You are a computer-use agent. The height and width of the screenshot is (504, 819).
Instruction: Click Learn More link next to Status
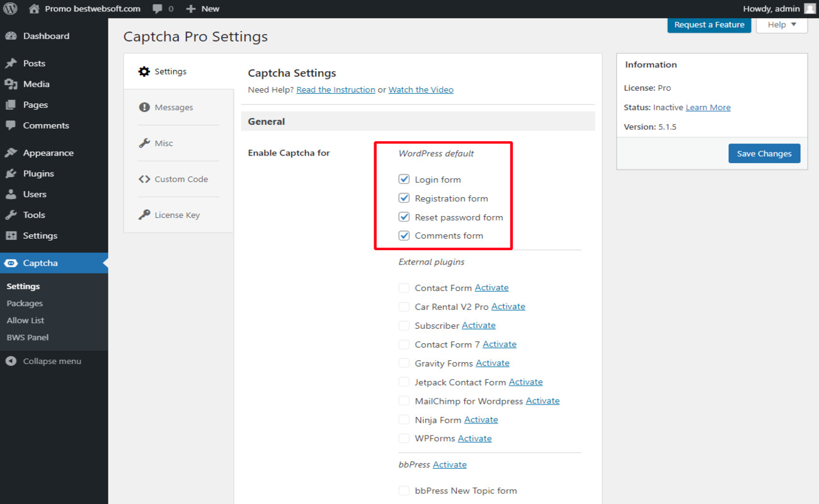708,107
